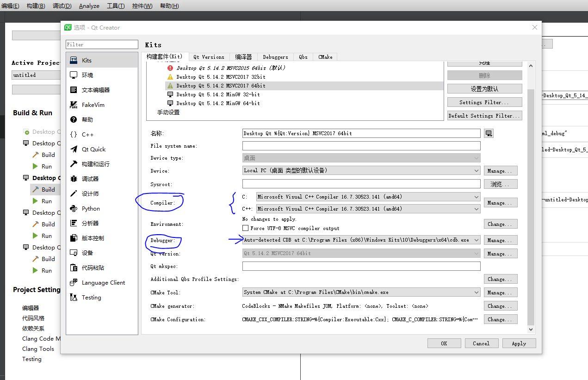588x380 pixels.
Task: Open the 构建和运行 settings category
Action: coord(102,164)
